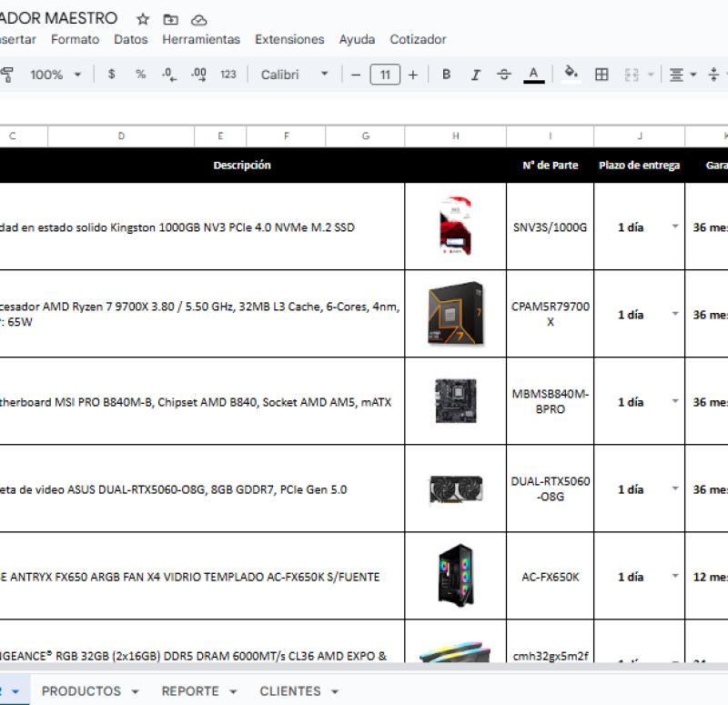The height and width of the screenshot is (705, 728).
Task: Toggle italic formatting
Action: (x=475, y=75)
